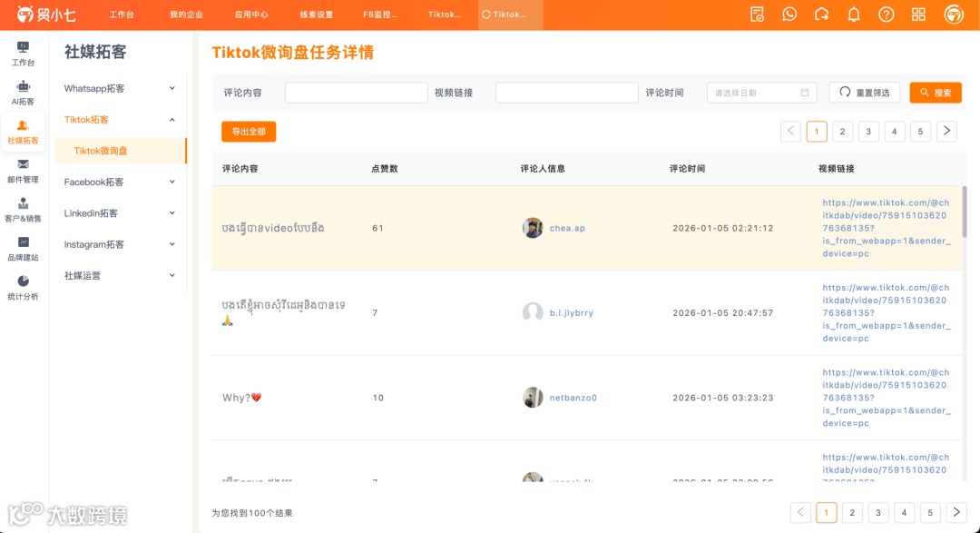The width and height of the screenshot is (980, 533).
Task: Click the share/forward icon in top bar
Action: tap(821, 15)
